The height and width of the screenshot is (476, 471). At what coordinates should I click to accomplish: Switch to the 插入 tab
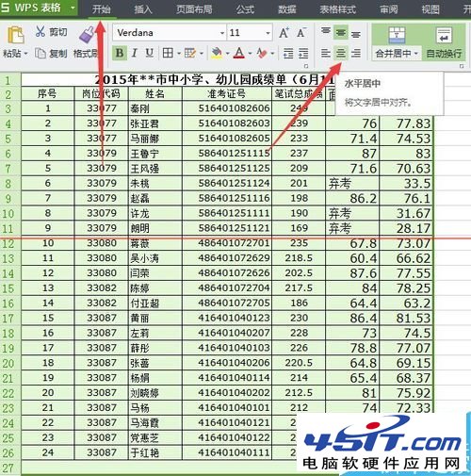143,9
